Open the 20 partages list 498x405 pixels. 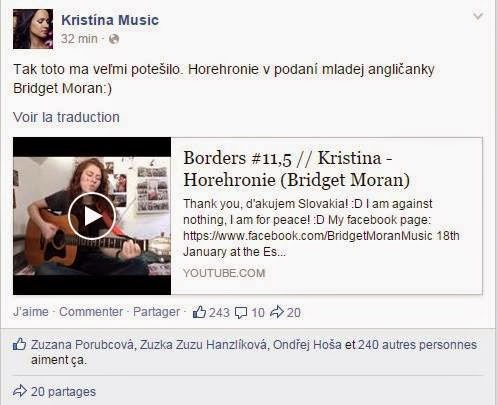click(63, 391)
